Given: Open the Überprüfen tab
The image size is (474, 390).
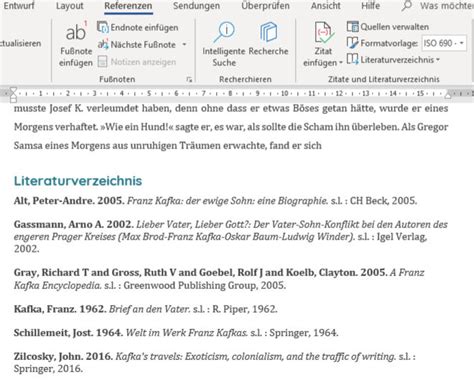Looking at the screenshot, I should 265,6.
